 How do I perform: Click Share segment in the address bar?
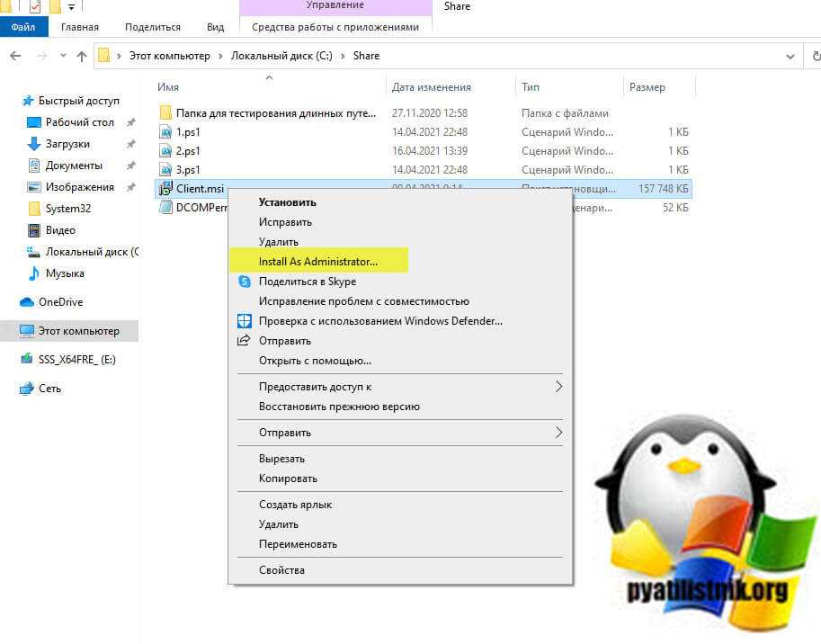[x=366, y=56]
